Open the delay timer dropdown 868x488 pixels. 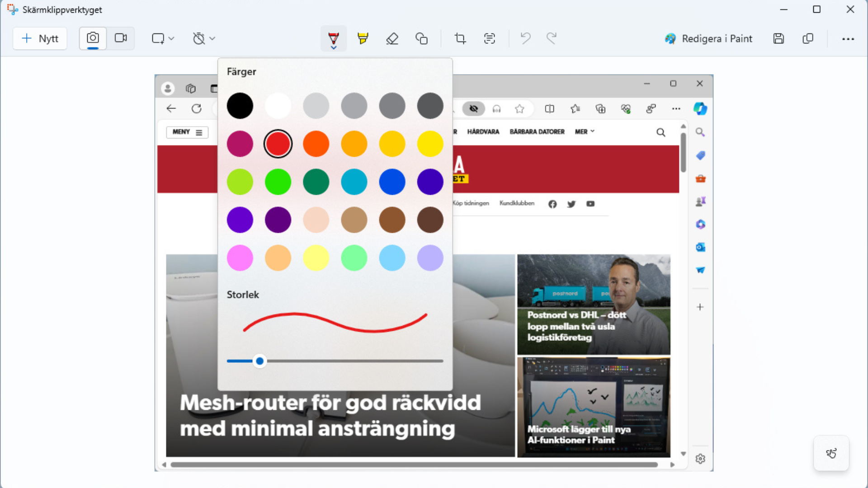tap(204, 38)
